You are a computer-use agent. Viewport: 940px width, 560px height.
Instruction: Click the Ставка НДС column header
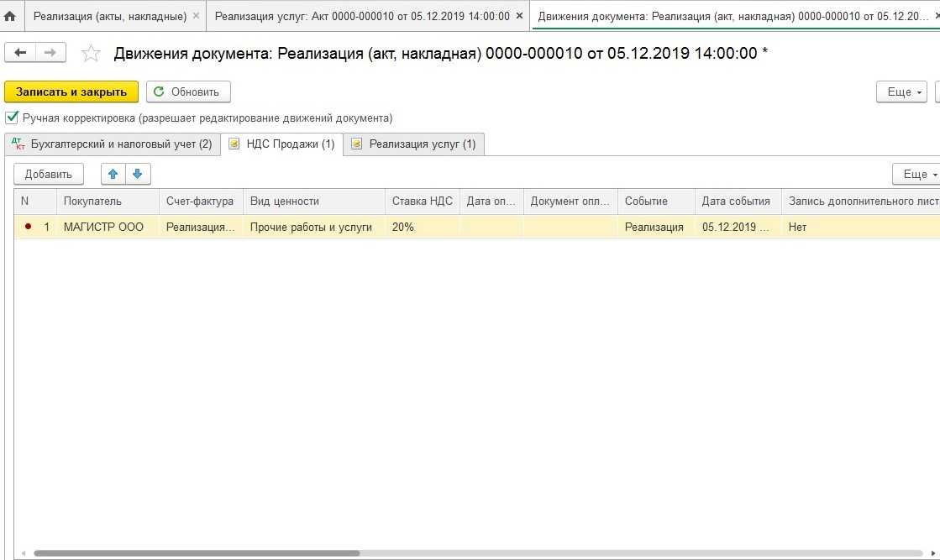point(422,201)
